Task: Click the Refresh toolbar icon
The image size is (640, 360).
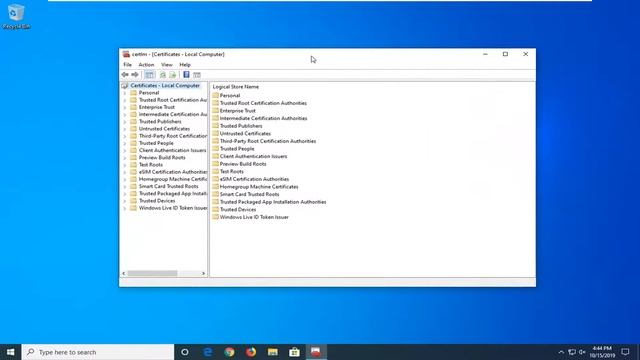Action: pos(162,75)
